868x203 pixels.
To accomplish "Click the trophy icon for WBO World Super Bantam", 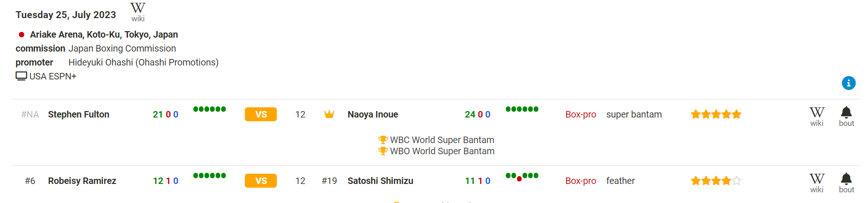I will click(x=383, y=151).
